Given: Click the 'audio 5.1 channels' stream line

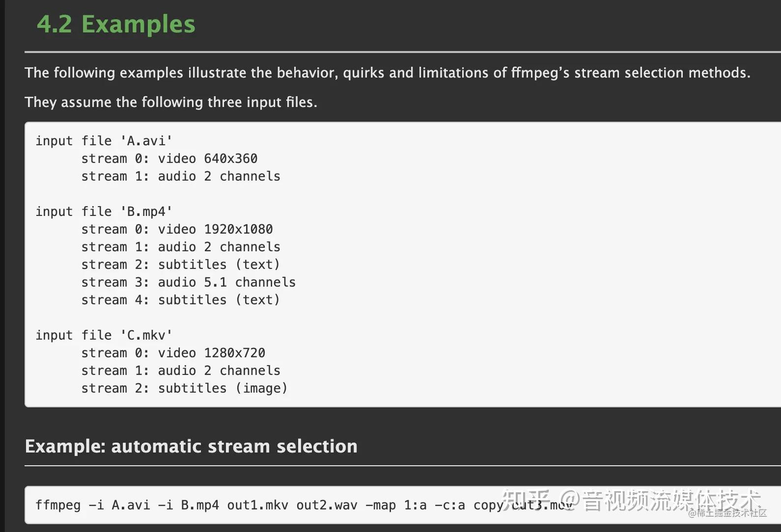Looking at the screenshot, I should point(188,282).
